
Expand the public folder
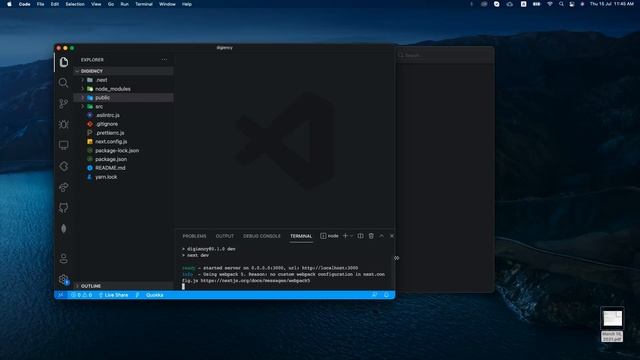point(123,98)
